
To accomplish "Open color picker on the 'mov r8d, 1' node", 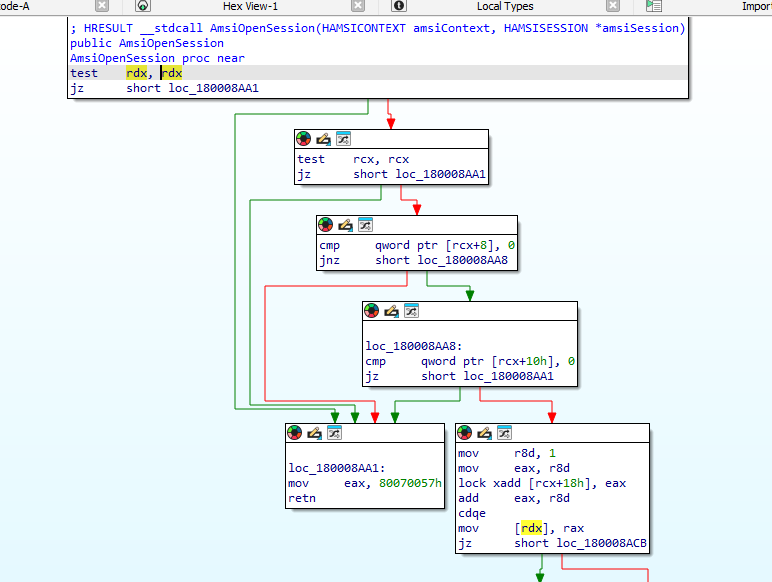I will 465,433.
